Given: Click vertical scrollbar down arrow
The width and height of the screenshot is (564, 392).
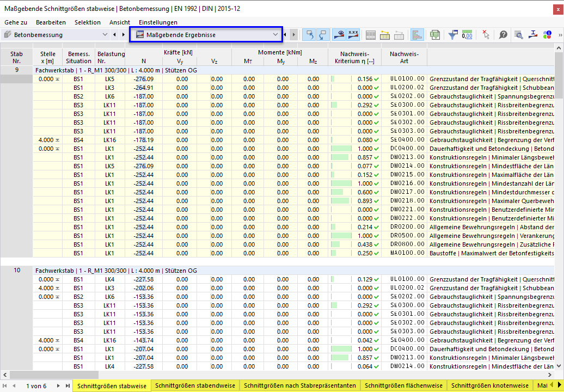Looking at the screenshot, I should 559,366.
